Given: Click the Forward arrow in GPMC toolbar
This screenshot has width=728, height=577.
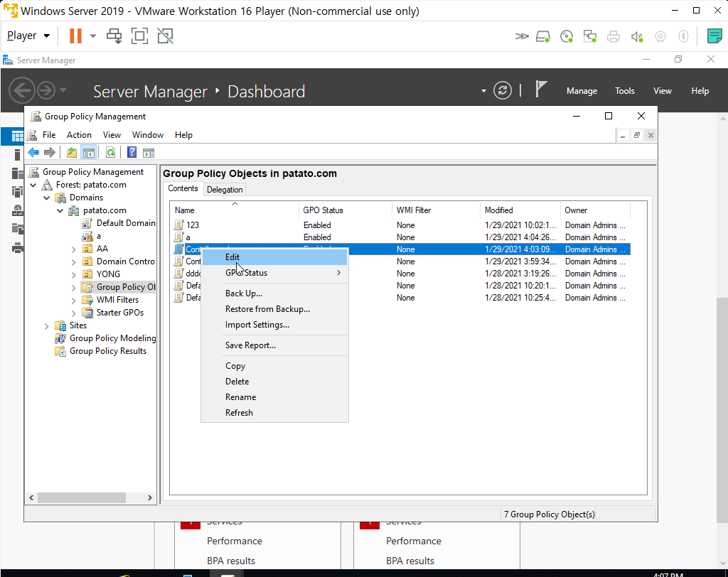Looking at the screenshot, I should coord(50,152).
